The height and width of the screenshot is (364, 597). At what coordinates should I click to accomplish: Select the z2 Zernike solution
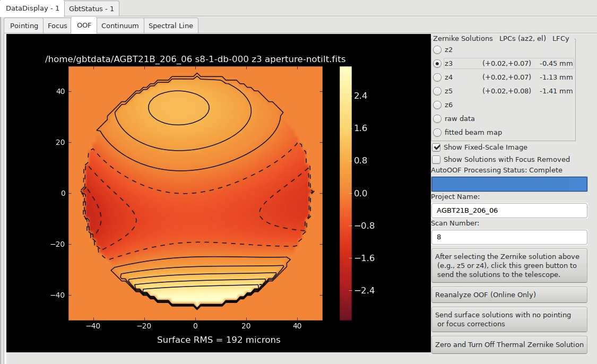[x=437, y=50]
